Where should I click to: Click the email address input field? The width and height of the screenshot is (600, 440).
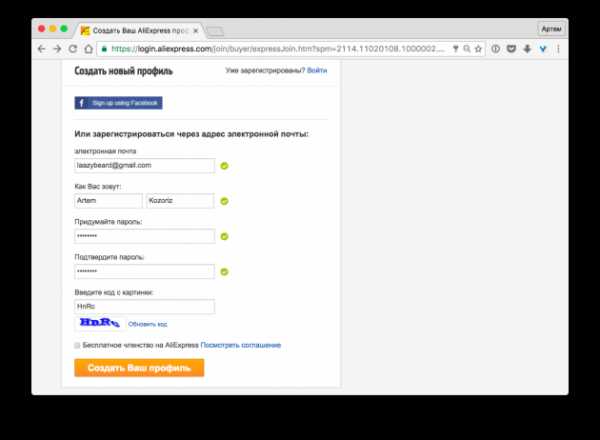click(x=145, y=166)
